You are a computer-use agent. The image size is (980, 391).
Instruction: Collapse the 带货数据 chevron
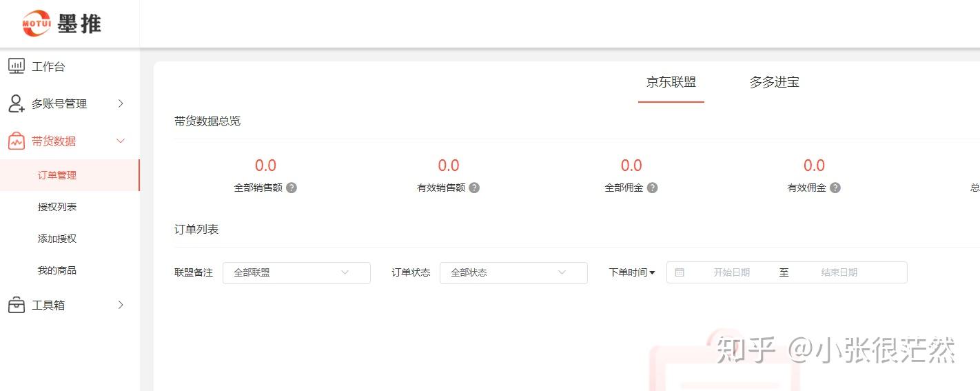(x=121, y=141)
